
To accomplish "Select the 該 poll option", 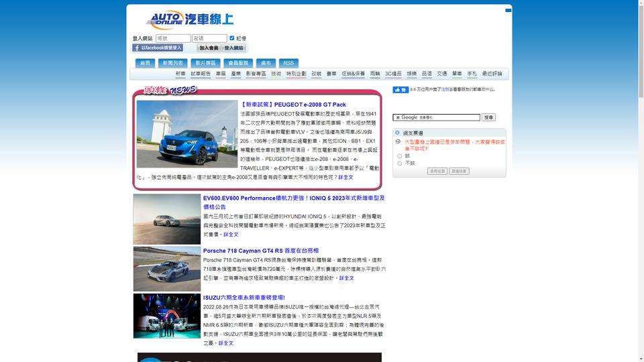I will point(400,156).
